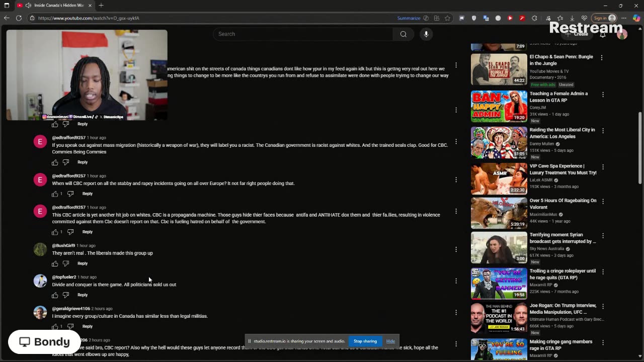Open the browser Downloads panel

[x=572, y=18]
